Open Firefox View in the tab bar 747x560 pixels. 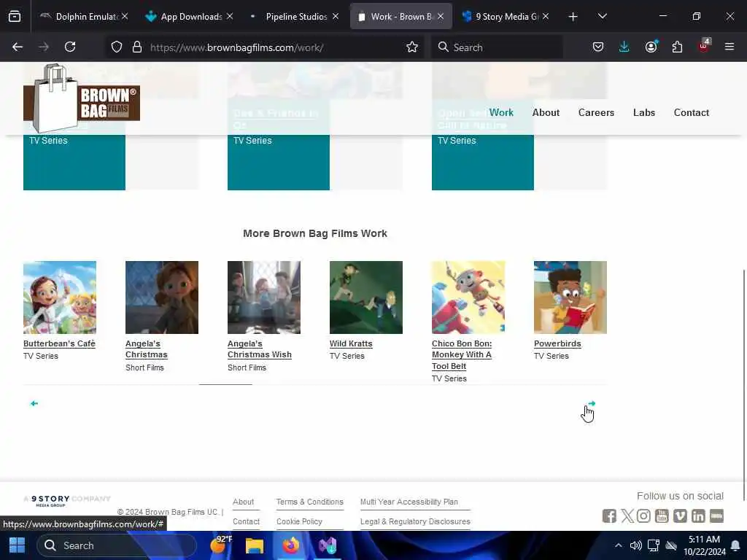[x=15, y=17]
